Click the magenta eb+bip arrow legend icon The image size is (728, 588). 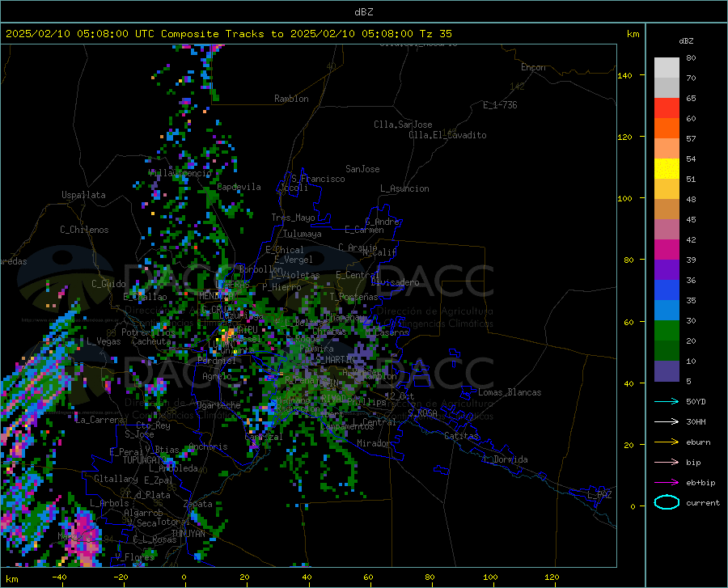tap(667, 483)
